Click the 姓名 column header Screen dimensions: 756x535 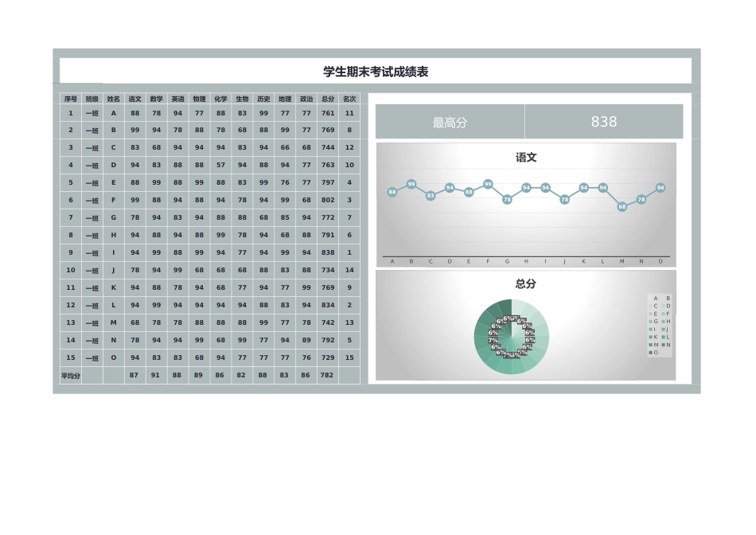[113, 99]
